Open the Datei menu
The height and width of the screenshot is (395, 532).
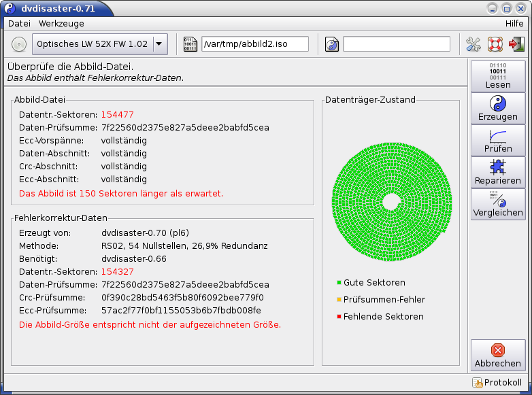[19, 23]
